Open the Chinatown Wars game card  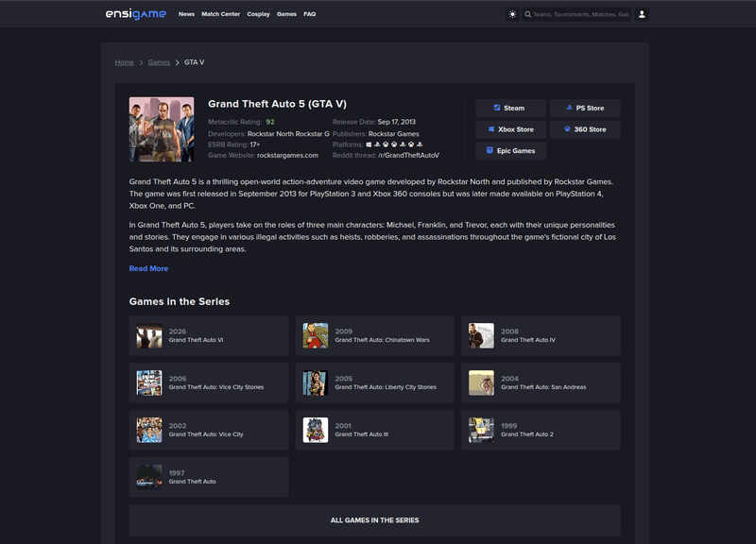click(374, 335)
